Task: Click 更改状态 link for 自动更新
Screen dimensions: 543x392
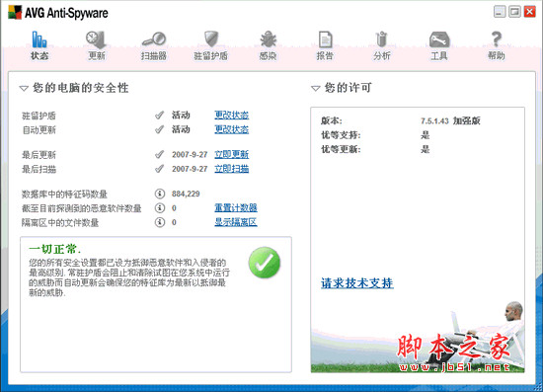Action: pos(232,129)
